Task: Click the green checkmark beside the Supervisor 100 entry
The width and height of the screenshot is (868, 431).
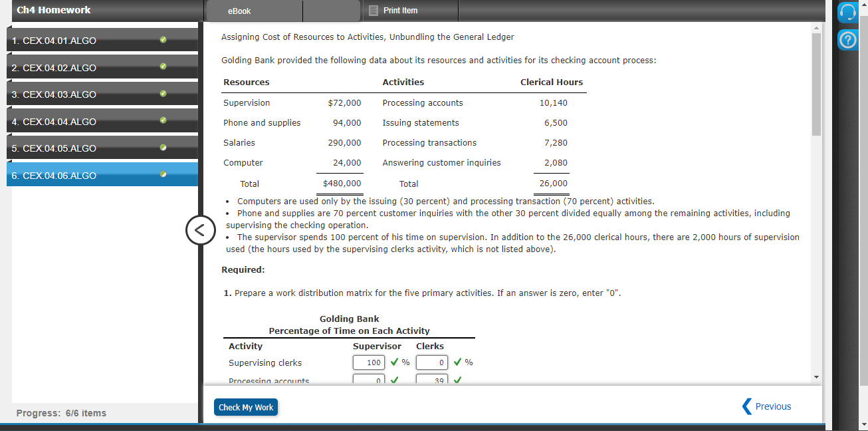Action: (395, 362)
